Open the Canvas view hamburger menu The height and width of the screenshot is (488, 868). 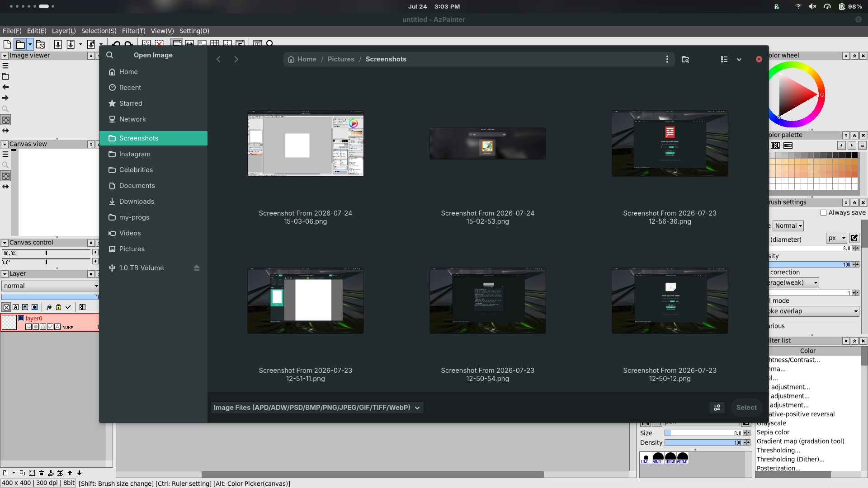pos(5,154)
